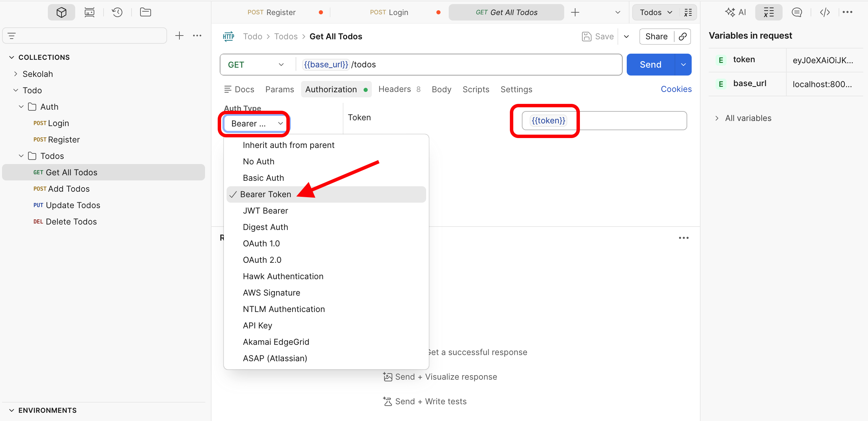Open the Comments panel icon

[x=797, y=12]
